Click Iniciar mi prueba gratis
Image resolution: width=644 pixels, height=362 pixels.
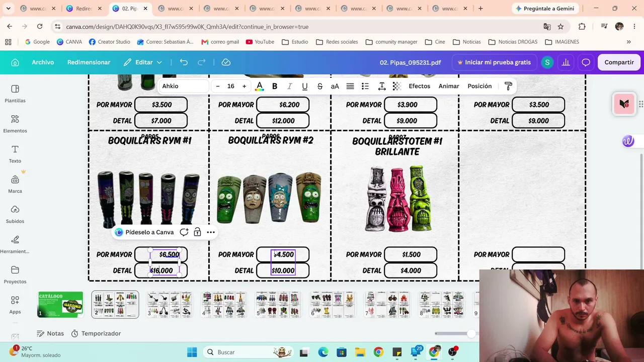click(x=494, y=62)
